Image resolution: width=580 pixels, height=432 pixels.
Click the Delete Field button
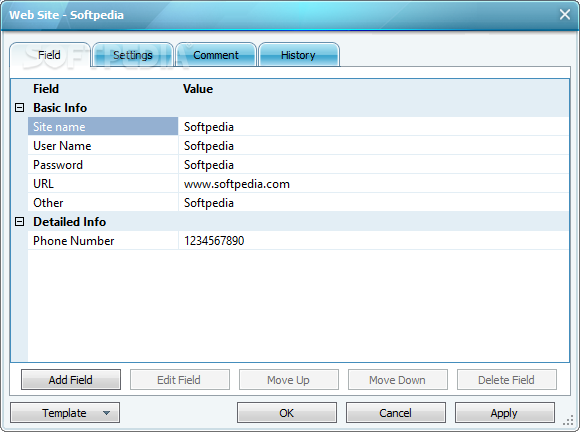[506, 380]
